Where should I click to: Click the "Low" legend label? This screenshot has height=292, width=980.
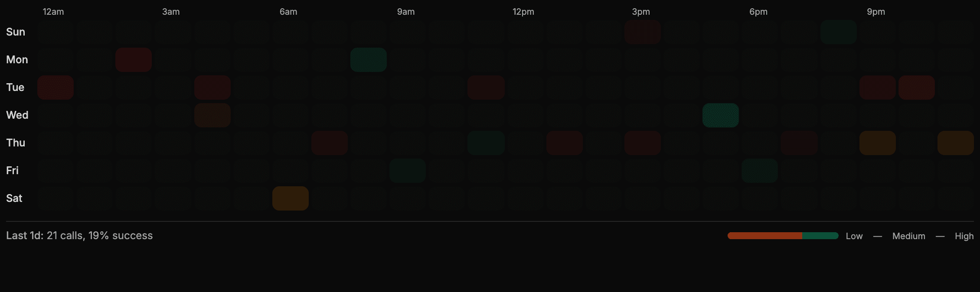pos(854,236)
